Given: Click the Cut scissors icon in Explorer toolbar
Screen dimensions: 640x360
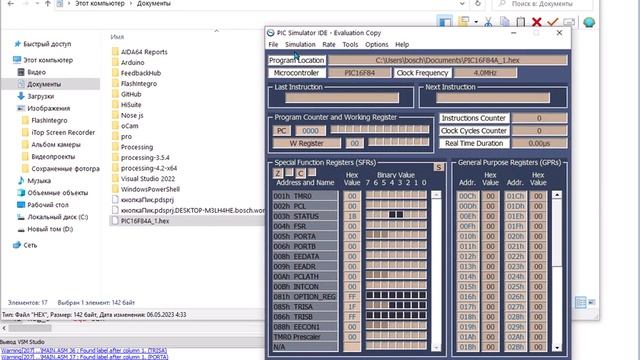Looking at the screenshot, I should [488, 22].
